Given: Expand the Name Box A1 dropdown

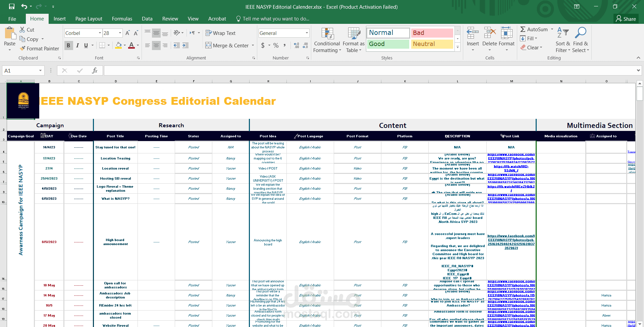Looking at the screenshot, I should click(40, 71).
